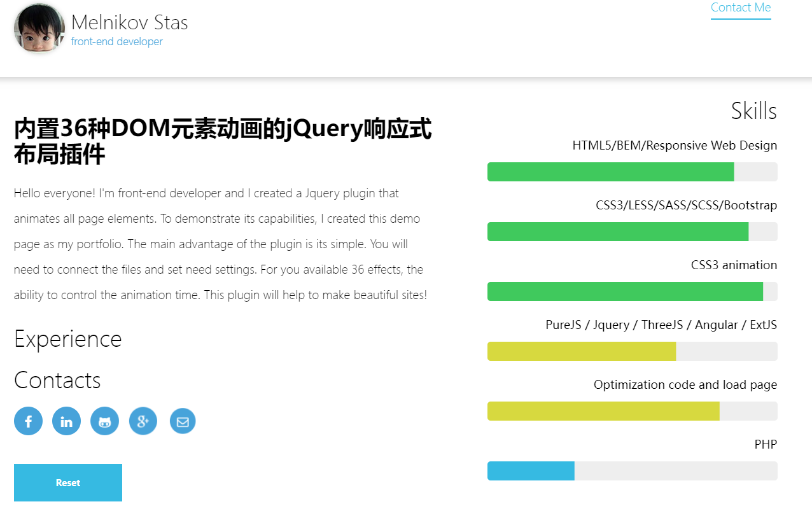Click the Melnikov Stas name title
Viewport: 812px width, 518px height.
pyautogui.click(x=130, y=23)
